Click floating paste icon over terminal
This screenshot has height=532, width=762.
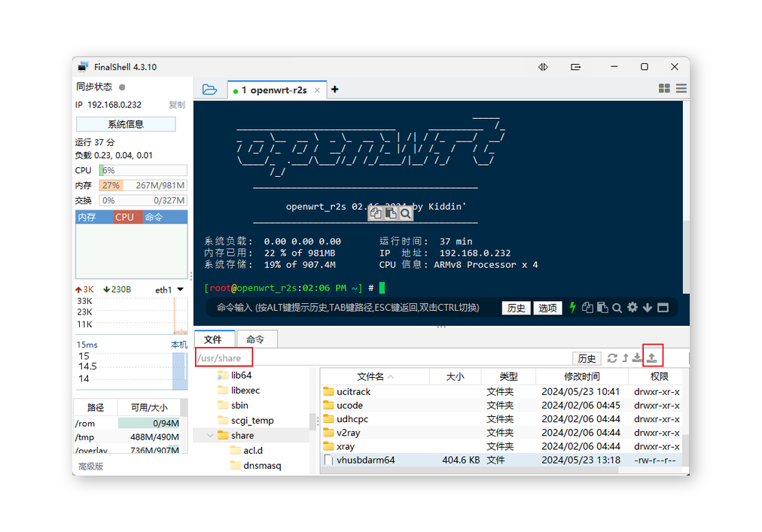click(x=391, y=213)
